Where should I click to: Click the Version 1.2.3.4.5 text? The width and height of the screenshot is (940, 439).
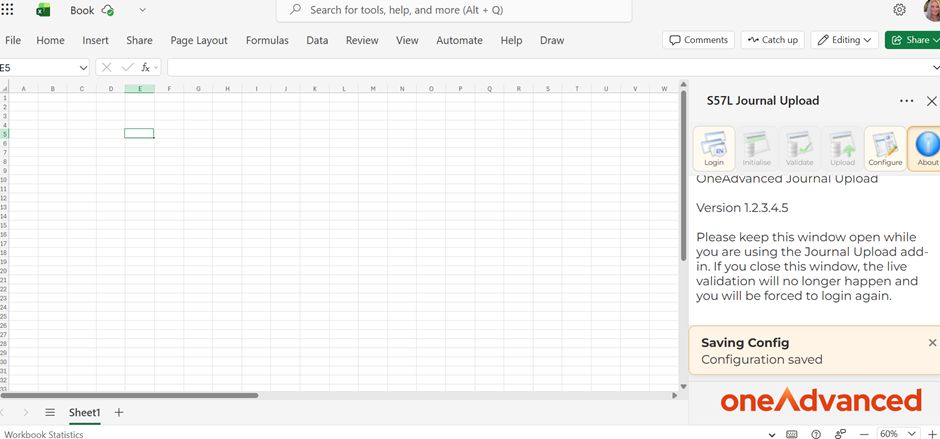742,208
